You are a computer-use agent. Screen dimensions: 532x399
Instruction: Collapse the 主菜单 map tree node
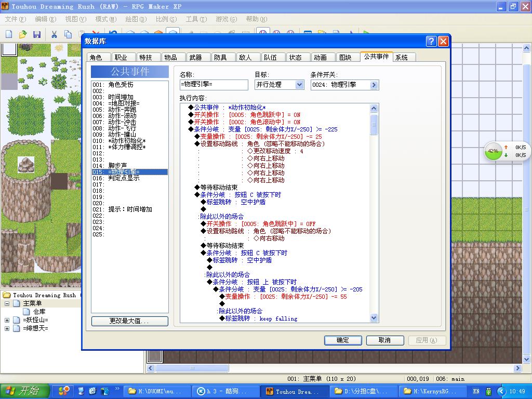[x=7, y=303]
